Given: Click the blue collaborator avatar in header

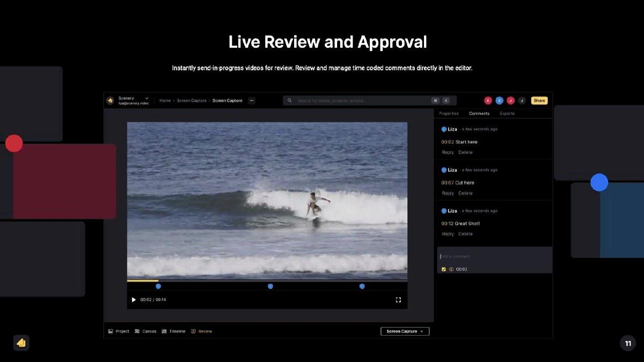Looking at the screenshot, I should 499,100.
